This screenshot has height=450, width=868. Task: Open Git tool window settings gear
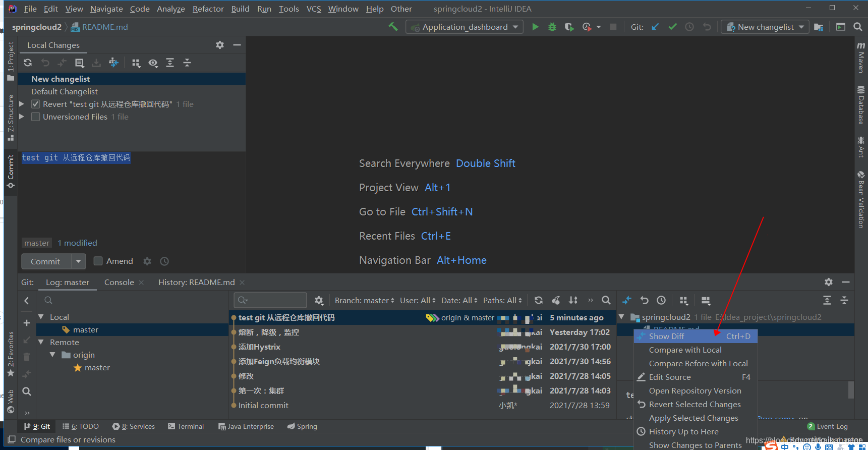click(x=829, y=282)
